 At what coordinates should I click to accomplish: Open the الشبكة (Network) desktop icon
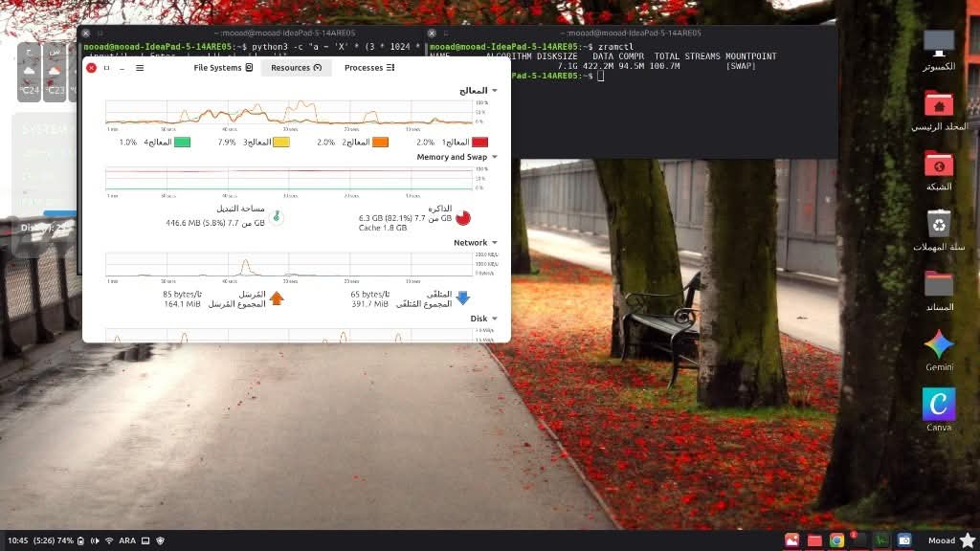click(939, 171)
